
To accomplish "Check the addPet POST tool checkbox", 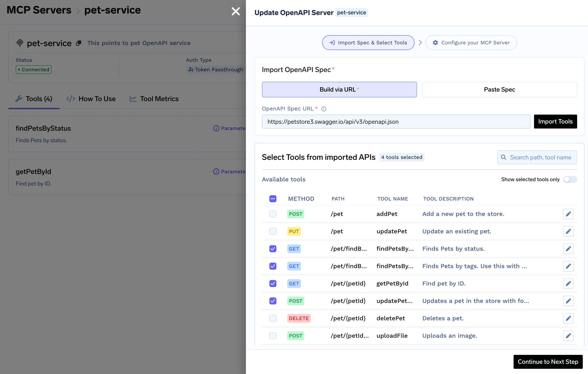I will pyautogui.click(x=273, y=214).
